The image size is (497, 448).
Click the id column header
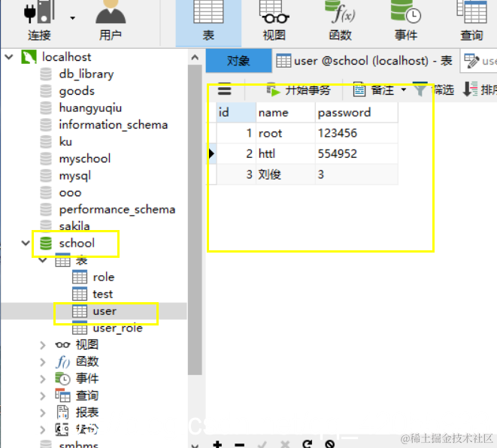[x=236, y=113]
